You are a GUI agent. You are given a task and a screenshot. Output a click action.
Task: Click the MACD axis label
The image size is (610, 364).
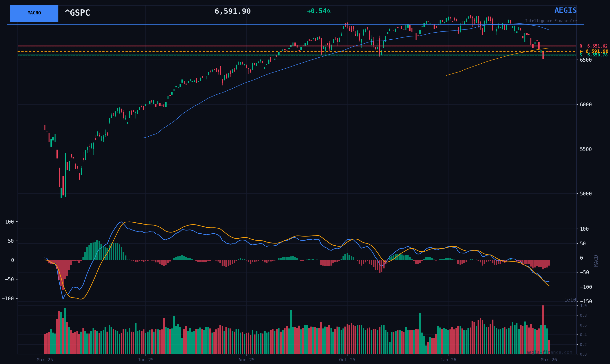[x=596, y=261]
